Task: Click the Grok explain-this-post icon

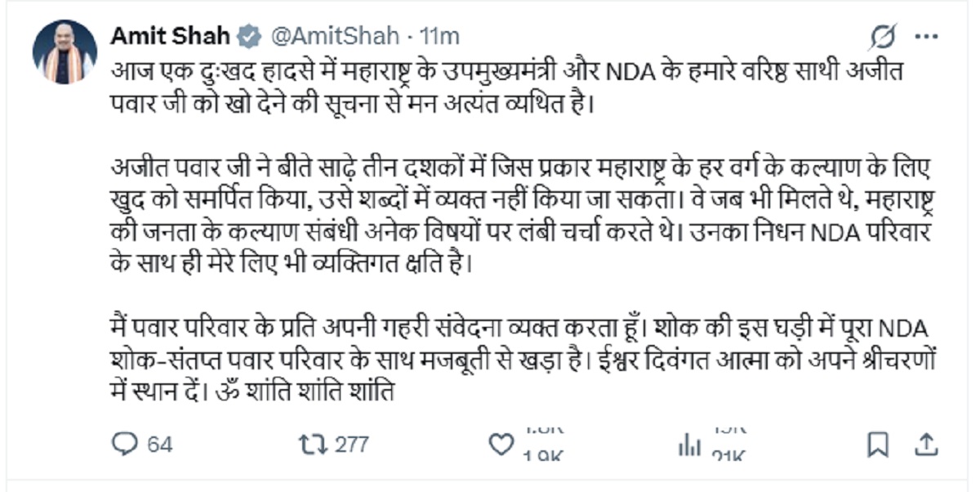Action: point(883,37)
